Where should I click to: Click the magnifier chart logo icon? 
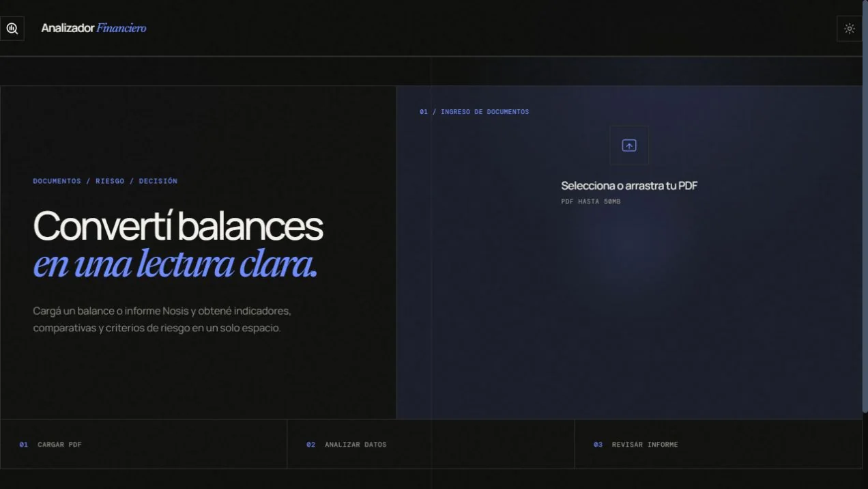pos(12,29)
